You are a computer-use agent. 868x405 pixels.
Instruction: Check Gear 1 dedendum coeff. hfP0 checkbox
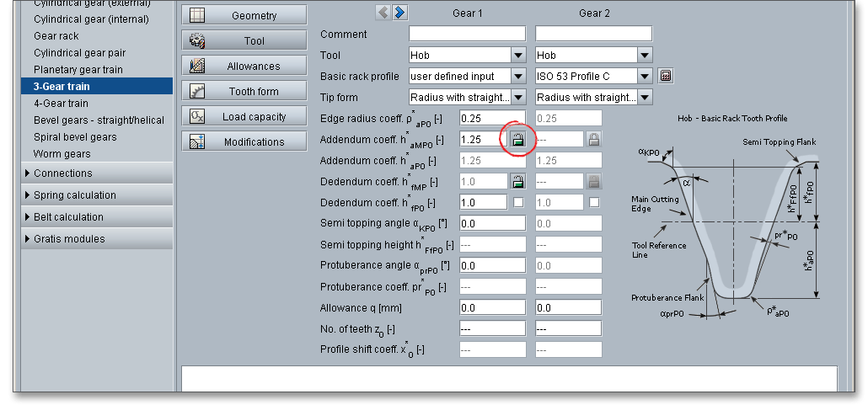pyautogui.click(x=518, y=202)
